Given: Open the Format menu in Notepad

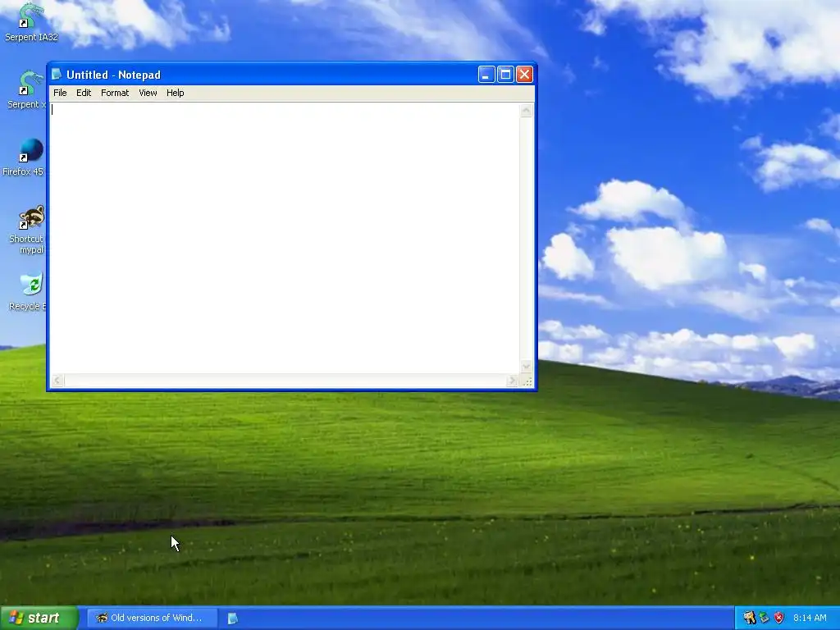Looking at the screenshot, I should 115,93.
